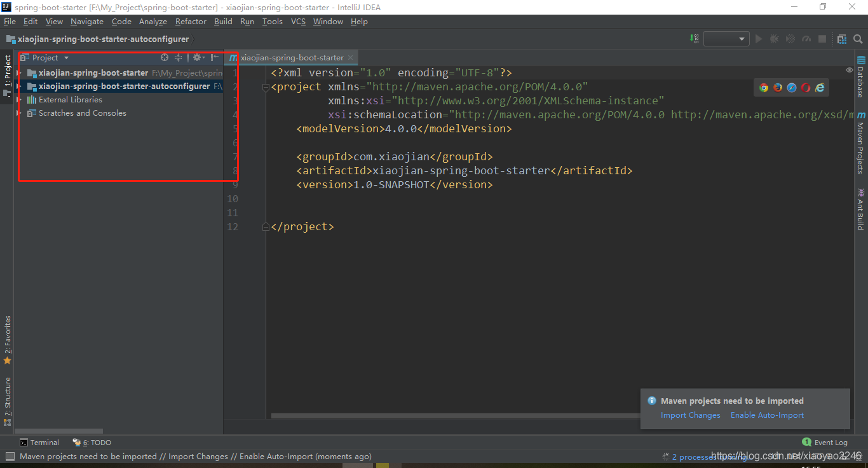Open the Code menu

(x=121, y=21)
